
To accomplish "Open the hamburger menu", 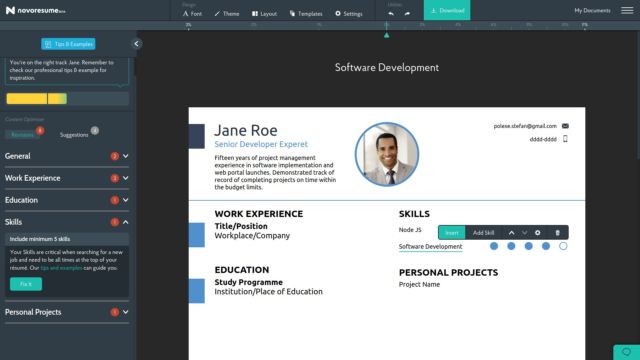I will 627,10.
